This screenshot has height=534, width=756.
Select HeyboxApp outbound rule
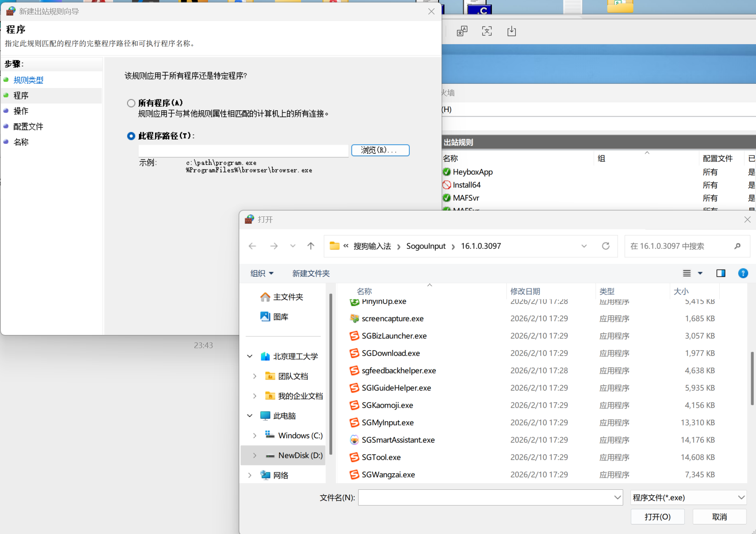[x=472, y=172]
